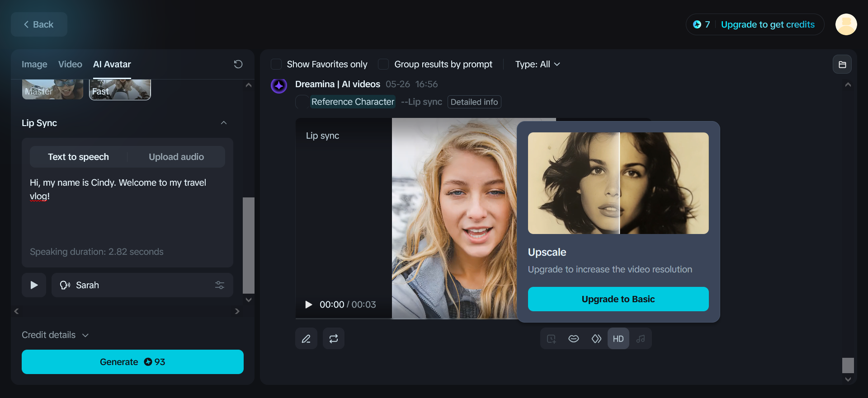Click the Back button

tap(39, 24)
